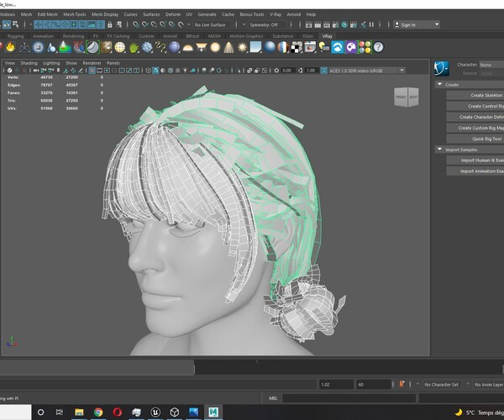
Task: Click the No Live Surface field
Action: pos(212,24)
